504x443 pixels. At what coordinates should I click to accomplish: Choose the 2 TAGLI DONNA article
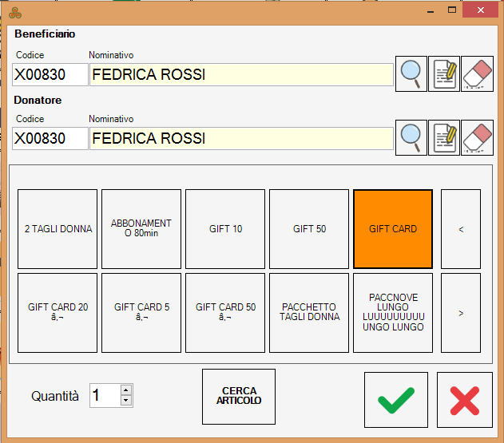58,229
